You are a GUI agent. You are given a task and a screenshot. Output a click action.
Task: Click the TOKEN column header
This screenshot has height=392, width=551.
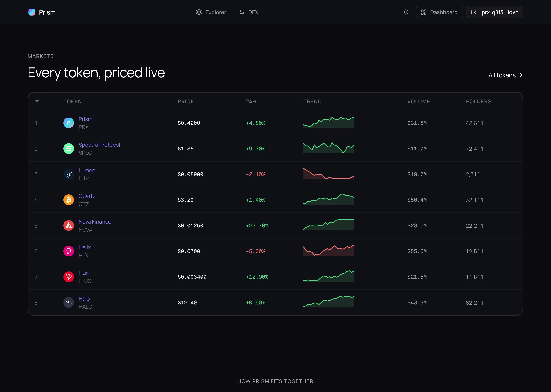pos(72,101)
